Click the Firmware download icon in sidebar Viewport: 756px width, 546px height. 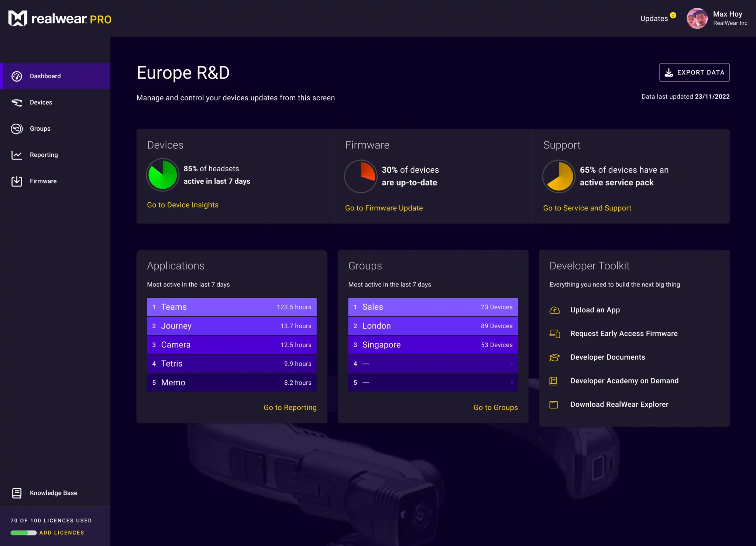pyautogui.click(x=17, y=181)
